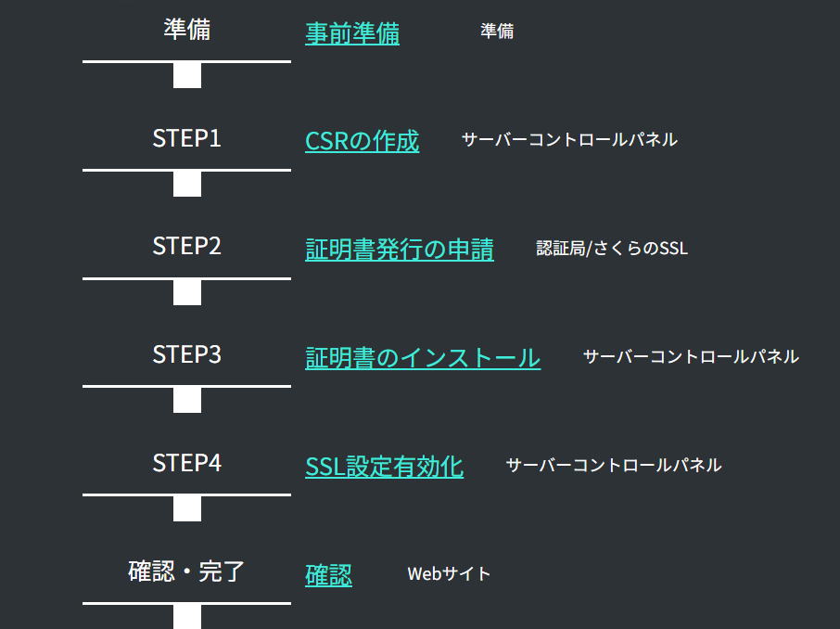This screenshot has width=840, height=629.
Task: Go to 証明書のインストール link
Action: (x=423, y=358)
